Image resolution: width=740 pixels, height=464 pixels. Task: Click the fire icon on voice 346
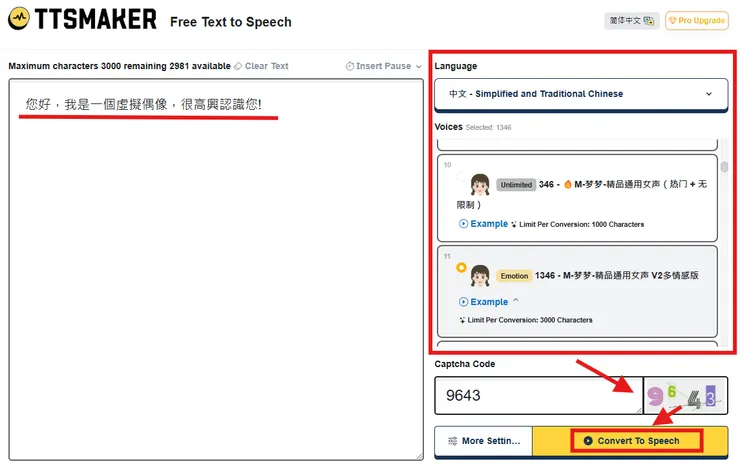[568, 184]
